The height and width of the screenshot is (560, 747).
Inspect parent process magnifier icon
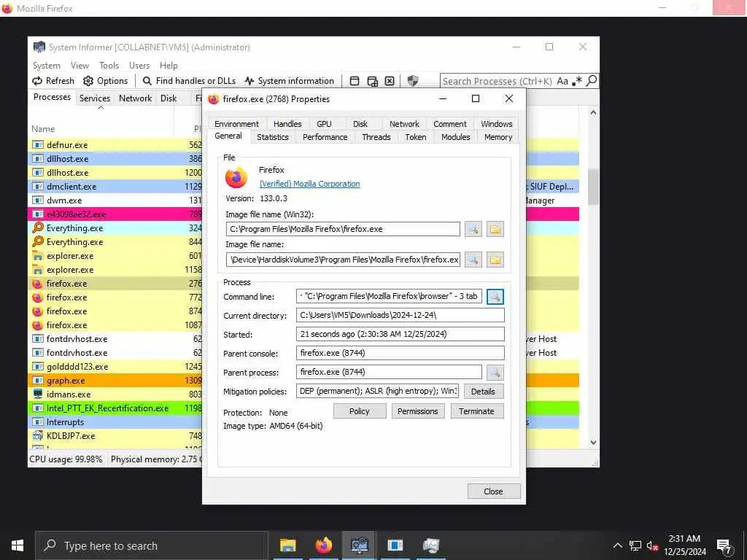(x=495, y=373)
